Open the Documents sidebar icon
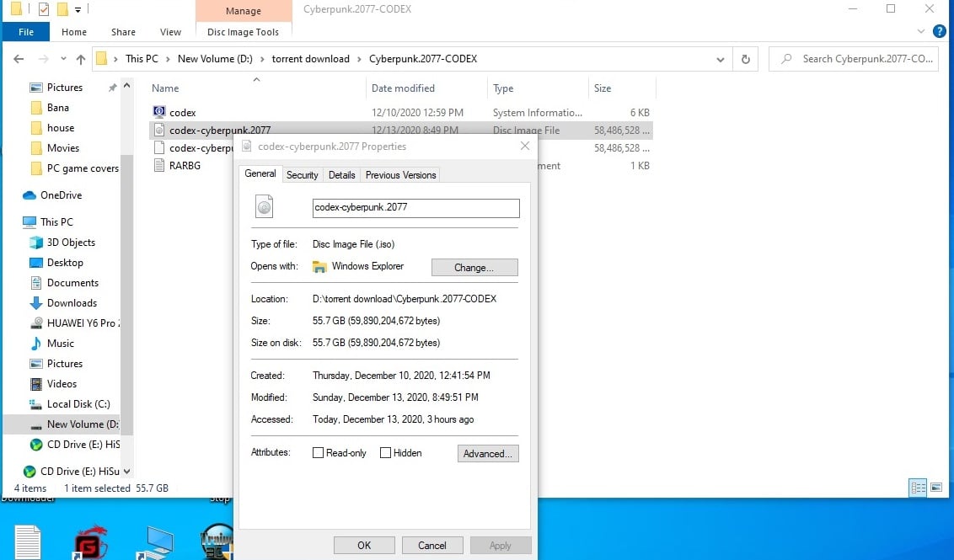 (x=36, y=283)
